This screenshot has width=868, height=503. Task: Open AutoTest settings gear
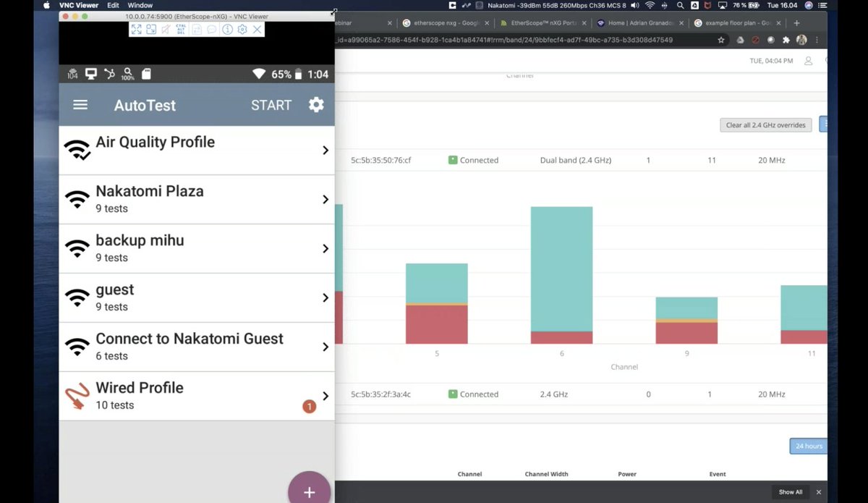coord(316,105)
